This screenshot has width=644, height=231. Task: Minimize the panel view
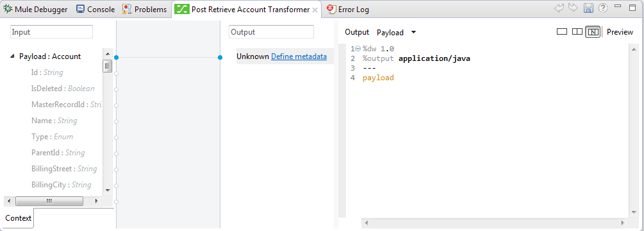point(618,6)
